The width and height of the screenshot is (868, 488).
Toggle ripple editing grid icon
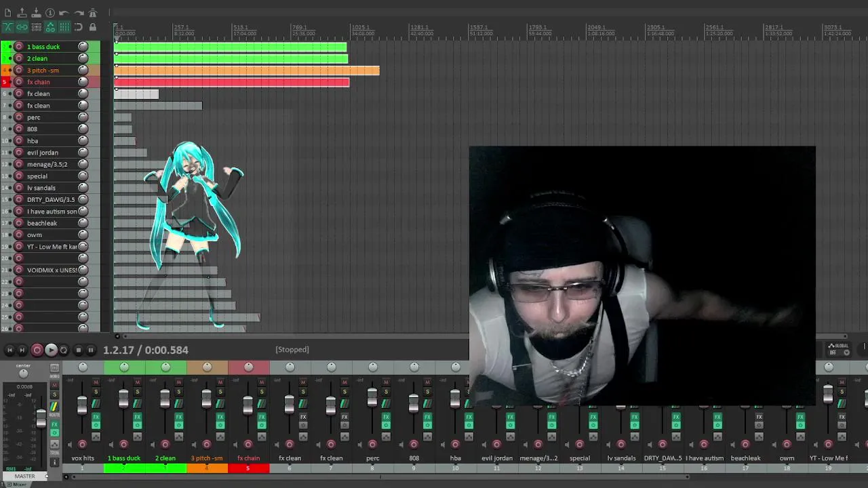pyautogui.click(x=36, y=27)
